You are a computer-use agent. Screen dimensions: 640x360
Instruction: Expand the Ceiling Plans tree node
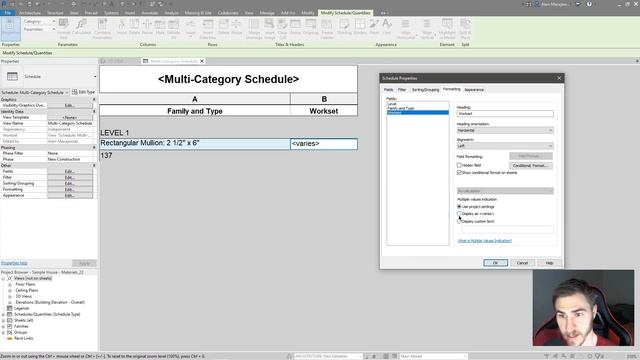pos(10,291)
